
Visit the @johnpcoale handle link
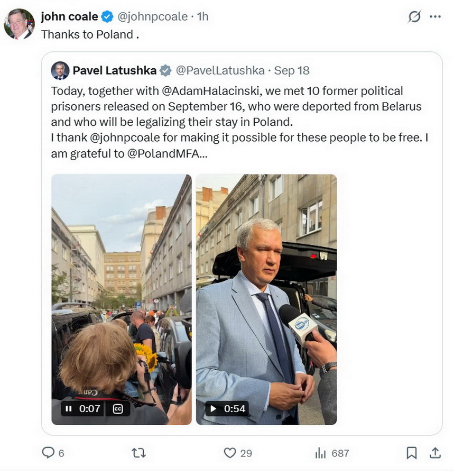(152, 16)
